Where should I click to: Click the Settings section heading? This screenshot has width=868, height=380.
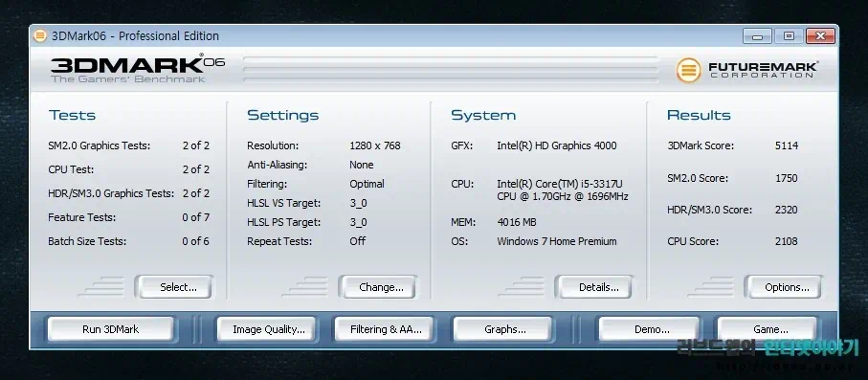[283, 115]
